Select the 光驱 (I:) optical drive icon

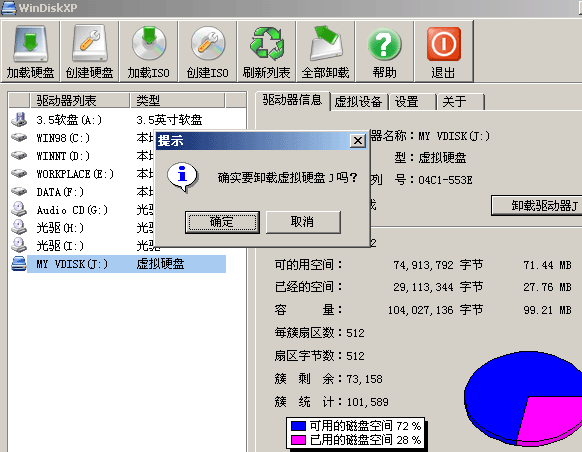(x=19, y=245)
